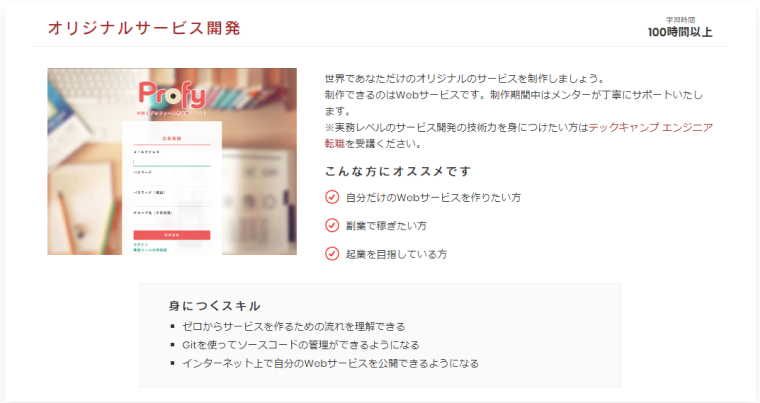Click the text 自分だけのWebサービスを作りたい方
The height and width of the screenshot is (403, 760).
click(433, 197)
